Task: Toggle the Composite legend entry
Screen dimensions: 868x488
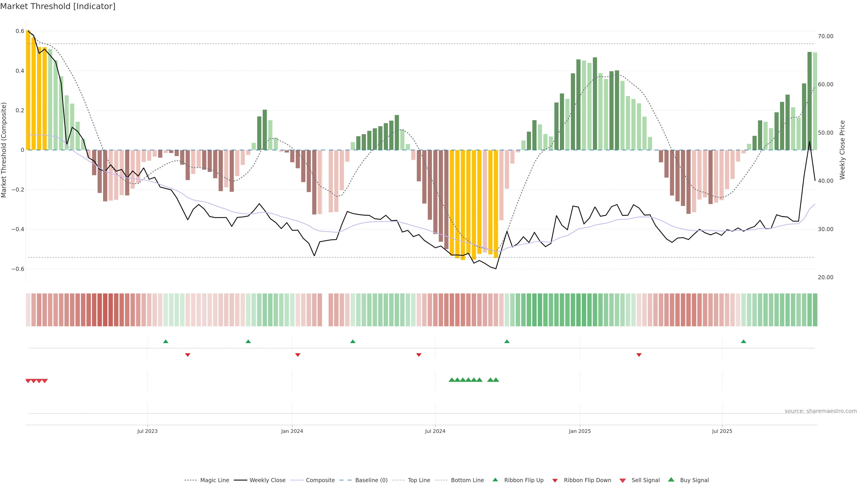Action: point(320,480)
